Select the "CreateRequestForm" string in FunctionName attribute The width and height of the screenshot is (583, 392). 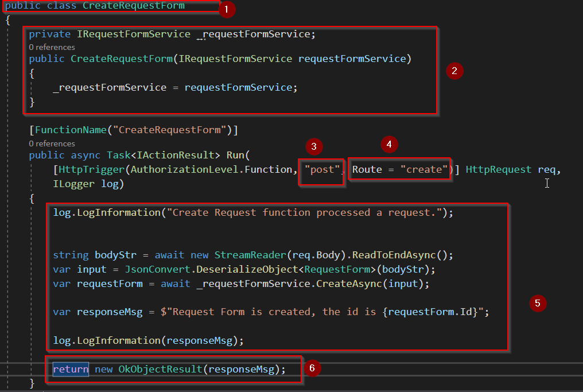tap(169, 130)
